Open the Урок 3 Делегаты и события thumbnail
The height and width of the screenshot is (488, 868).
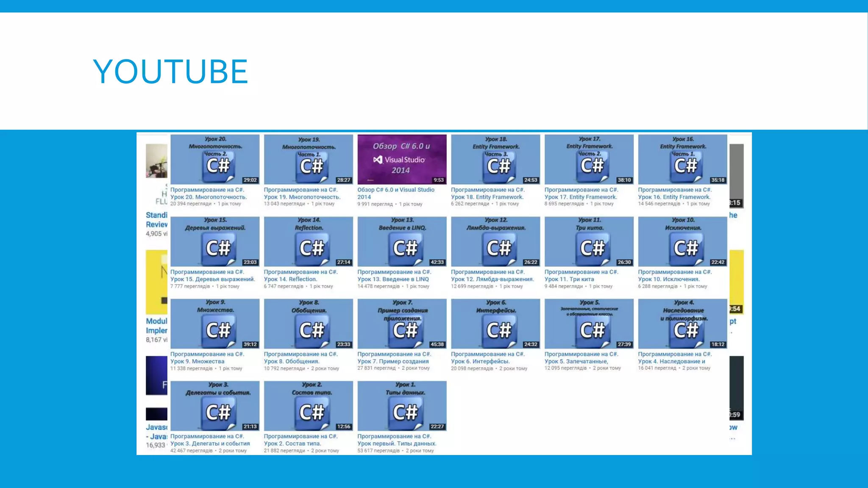(215, 406)
